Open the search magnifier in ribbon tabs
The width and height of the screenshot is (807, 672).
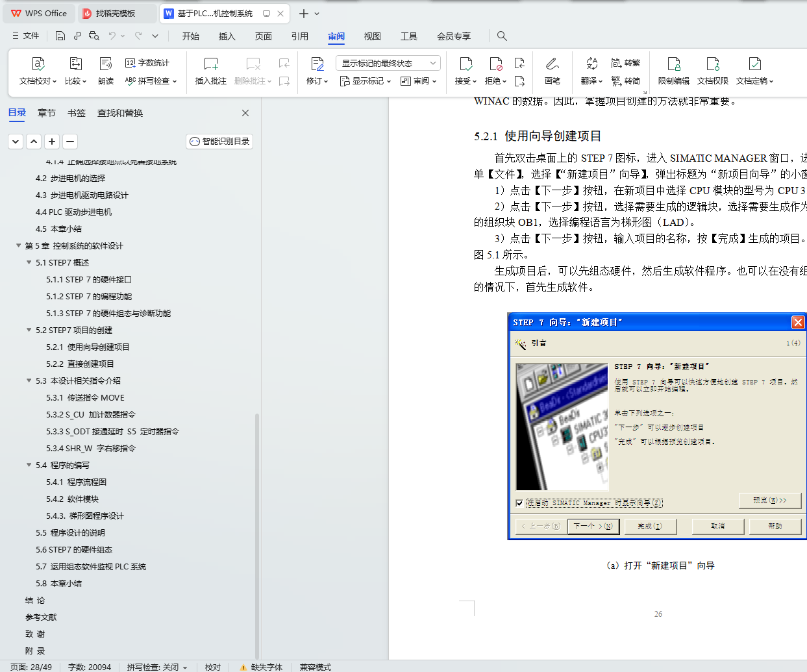click(502, 36)
